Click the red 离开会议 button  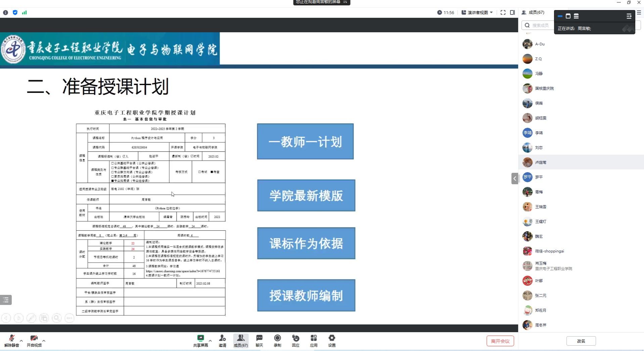pos(500,341)
